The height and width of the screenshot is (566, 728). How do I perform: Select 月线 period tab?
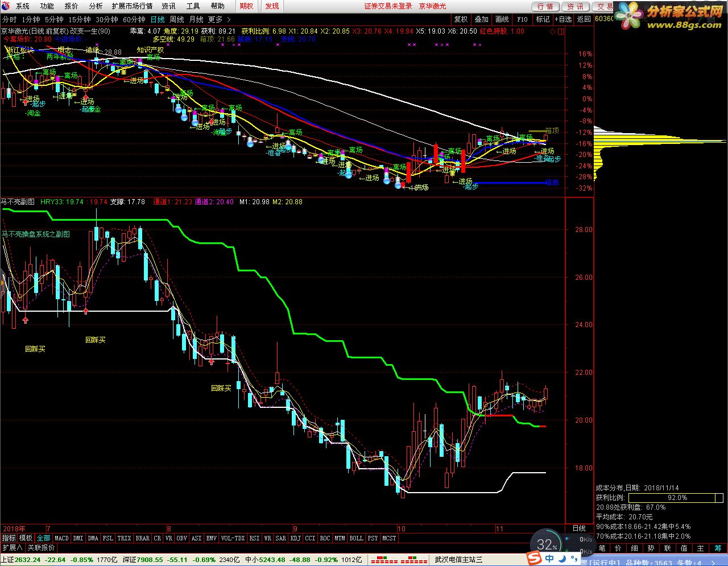click(196, 19)
